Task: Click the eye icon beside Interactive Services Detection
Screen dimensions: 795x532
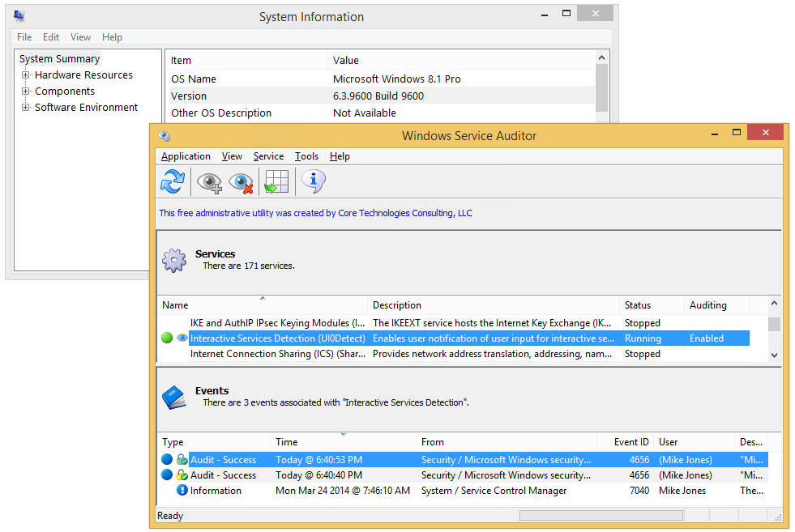Action: (x=182, y=338)
